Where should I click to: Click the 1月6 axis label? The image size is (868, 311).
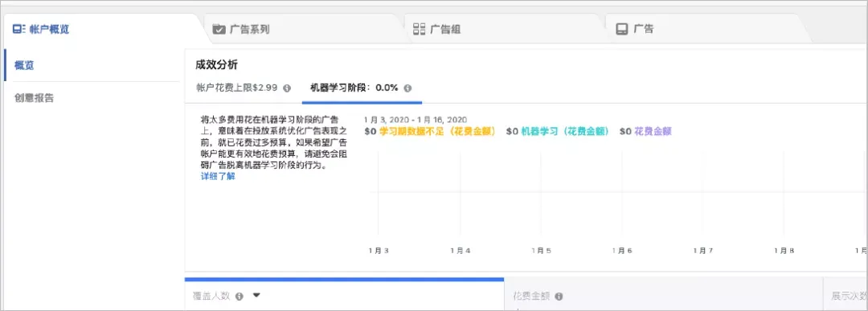[x=622, y=251]
